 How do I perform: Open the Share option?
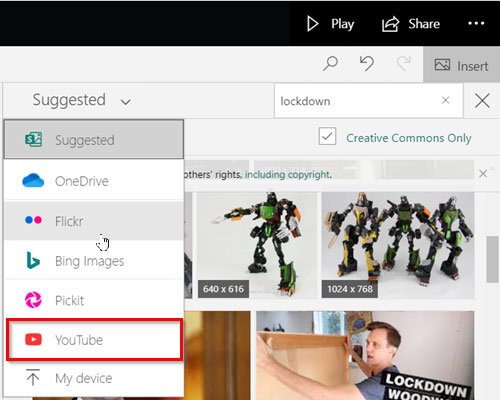pyautogui.click(x=411, y=24)
